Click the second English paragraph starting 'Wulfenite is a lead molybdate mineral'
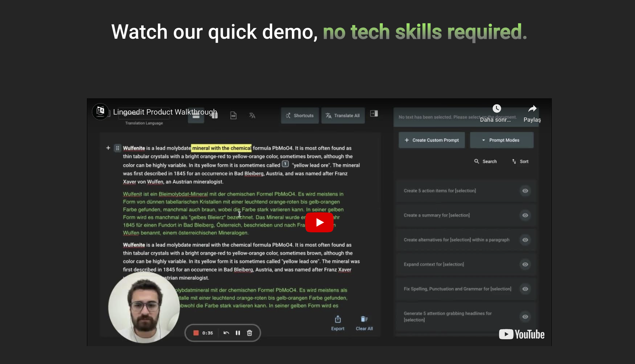This screenshot has height=364, width=635. 241,261
